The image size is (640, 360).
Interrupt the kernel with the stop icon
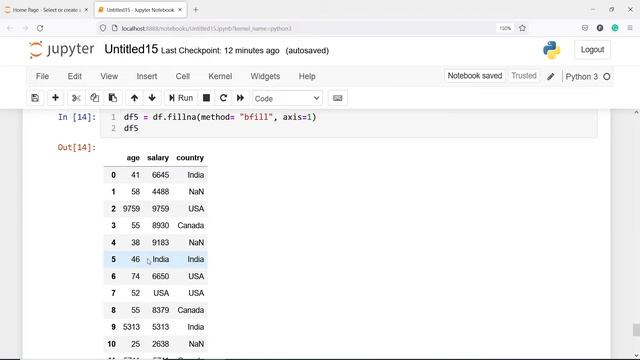(x=207, y=98)
